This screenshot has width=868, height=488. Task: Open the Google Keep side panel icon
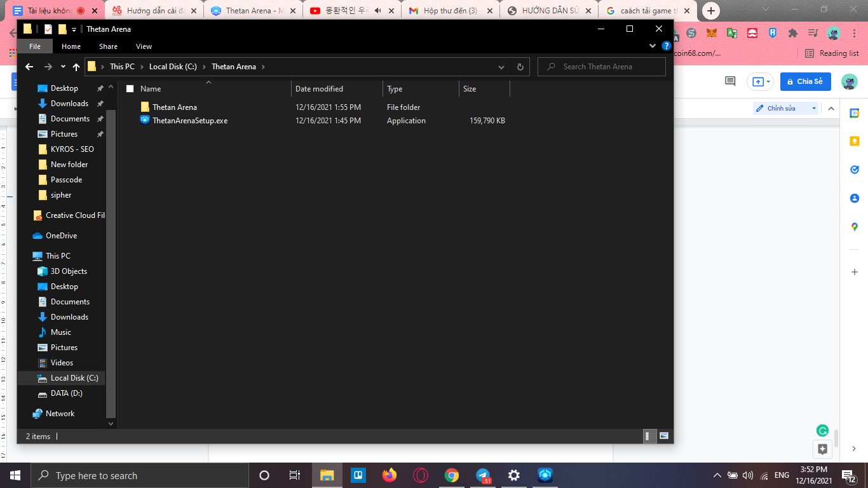pos(855,141)
